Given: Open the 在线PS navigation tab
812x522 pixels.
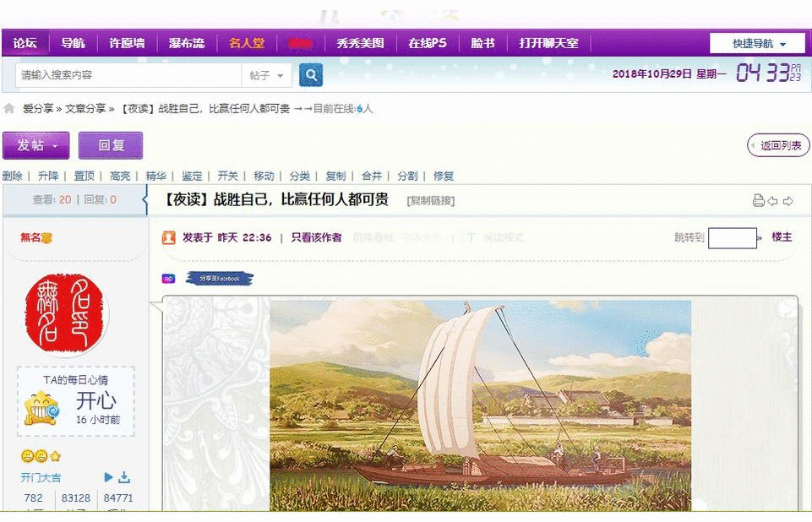Looking at the screenshot, I should point(427,43).
